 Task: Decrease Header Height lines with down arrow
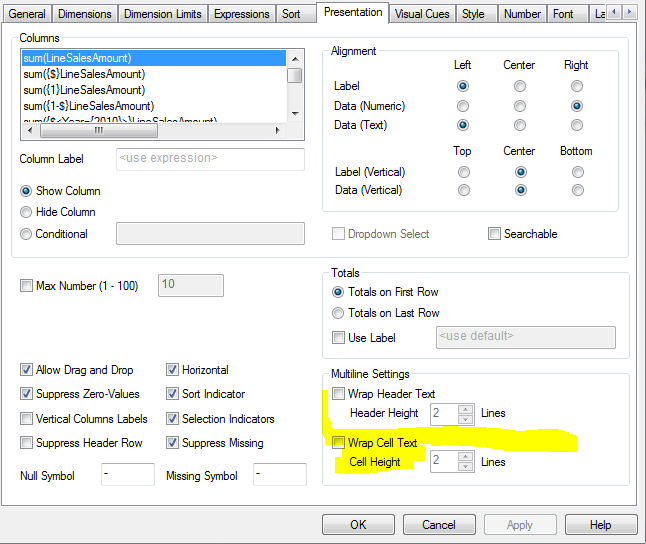(466, 420)
